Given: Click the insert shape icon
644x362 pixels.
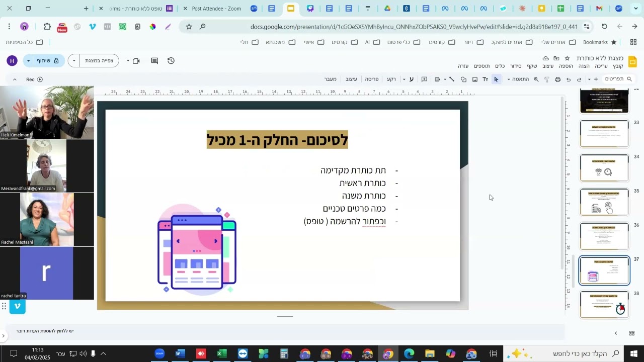Looking at the screenshot, I should pos(463,79).
